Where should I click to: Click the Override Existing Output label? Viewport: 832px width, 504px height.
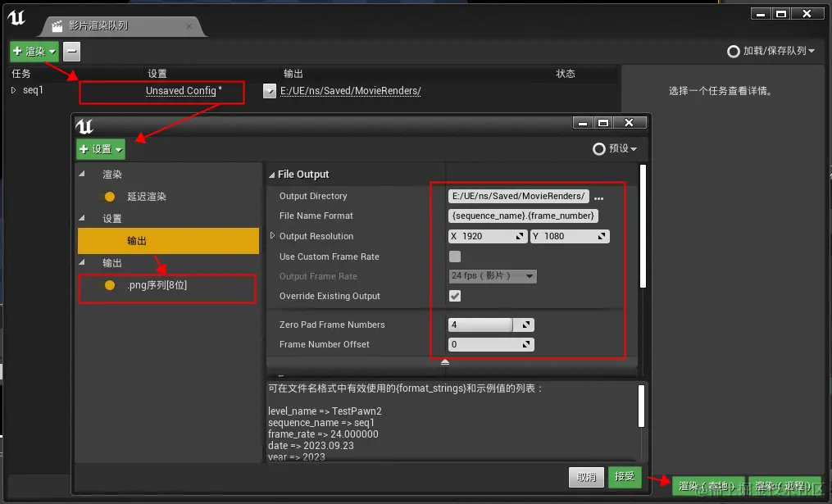pyautogui.click(x=330, y=296)
